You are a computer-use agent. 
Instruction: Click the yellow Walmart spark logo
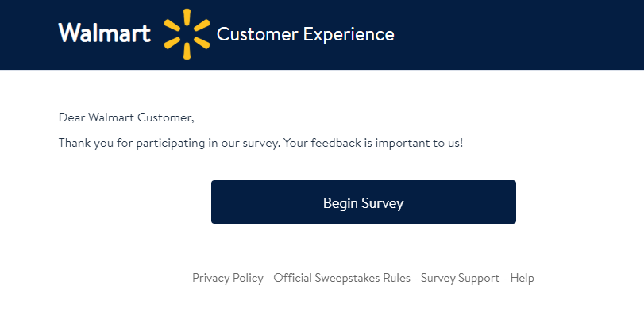click(187, 34)
